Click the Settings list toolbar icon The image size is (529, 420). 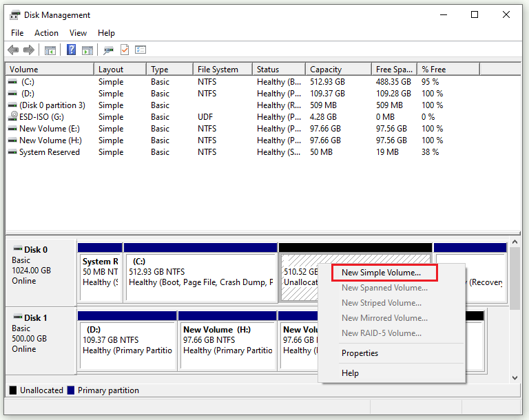click(x=141, y=50)
